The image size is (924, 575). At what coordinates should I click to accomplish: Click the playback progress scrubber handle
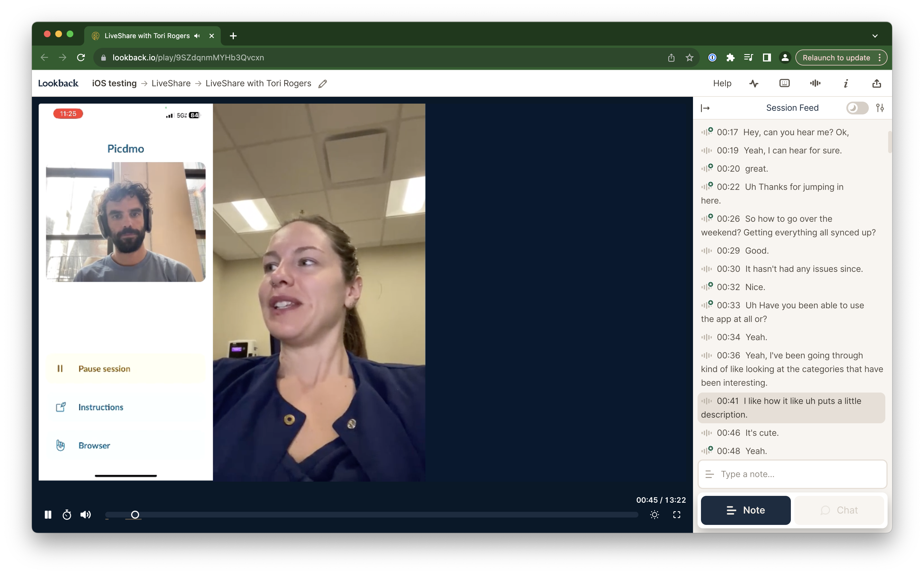point(135,515)
